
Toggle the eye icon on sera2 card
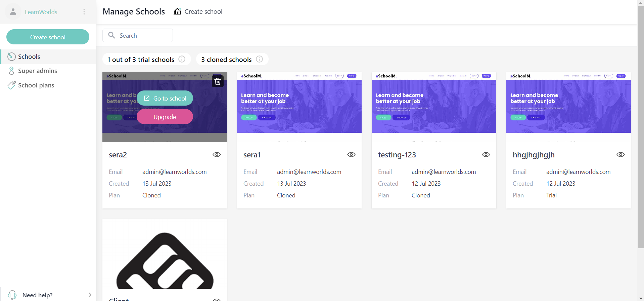pos(217,155)
